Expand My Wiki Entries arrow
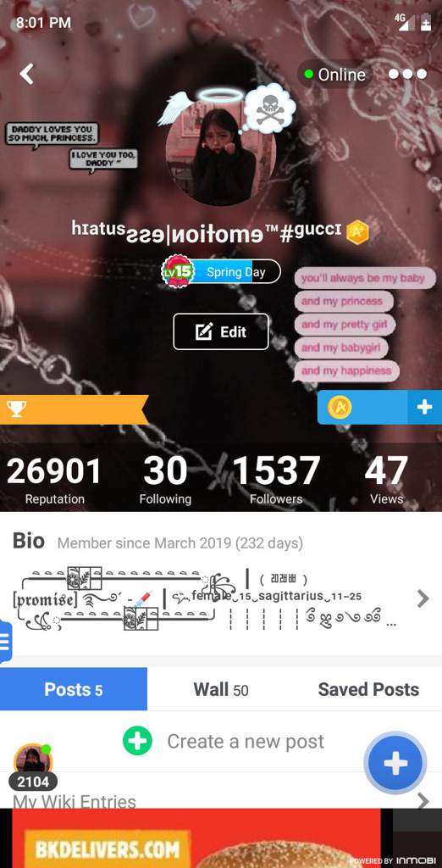442x868 pixels. (423, 801)
